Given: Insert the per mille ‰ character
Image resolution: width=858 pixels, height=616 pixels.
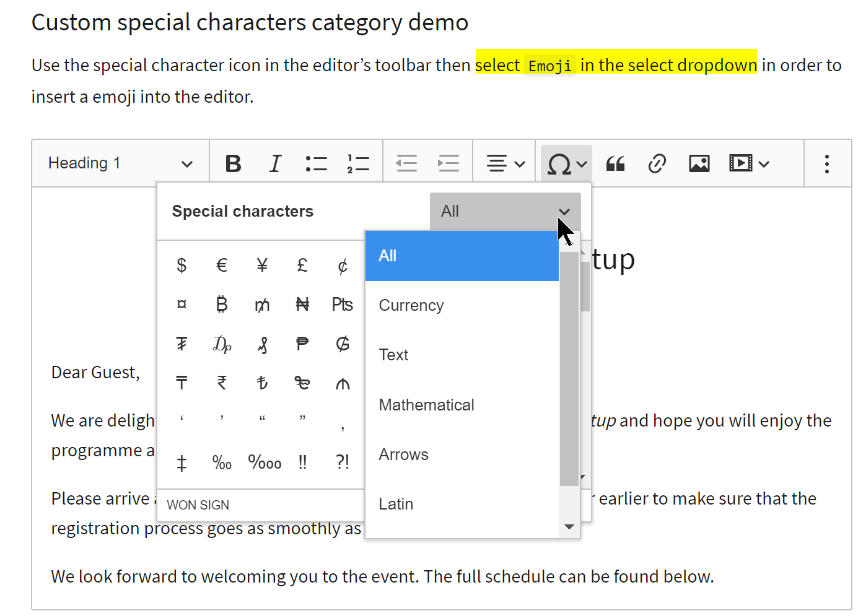Looking at the screenshot, I should (x=222, y=462).
